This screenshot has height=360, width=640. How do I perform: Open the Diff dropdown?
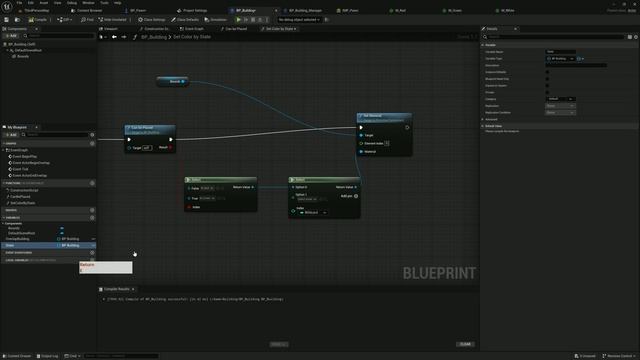coord(64,20)
